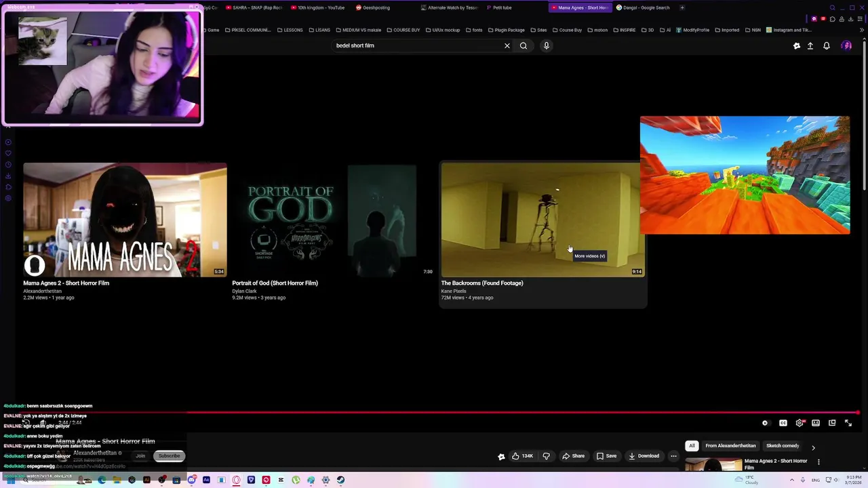Select the 'All' filter chip
This screenshot has height=488, width=868.
pos(692,446)
